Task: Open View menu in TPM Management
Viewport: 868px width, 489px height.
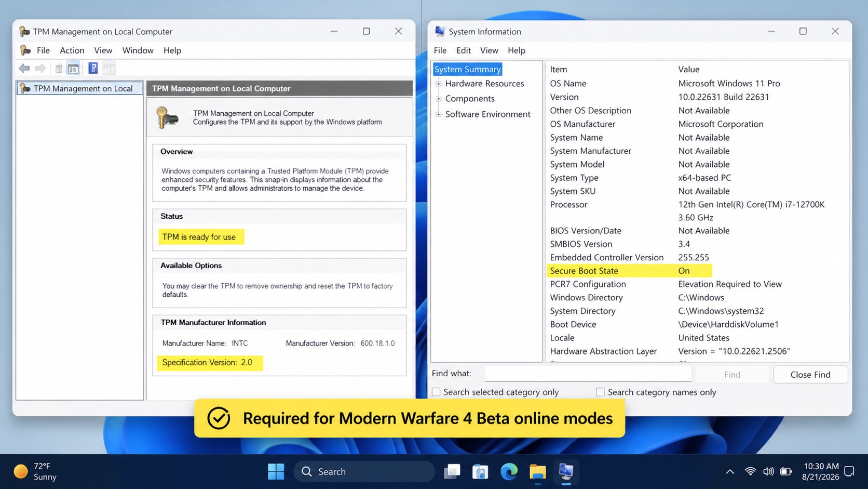Action: [x=103, y=50]
